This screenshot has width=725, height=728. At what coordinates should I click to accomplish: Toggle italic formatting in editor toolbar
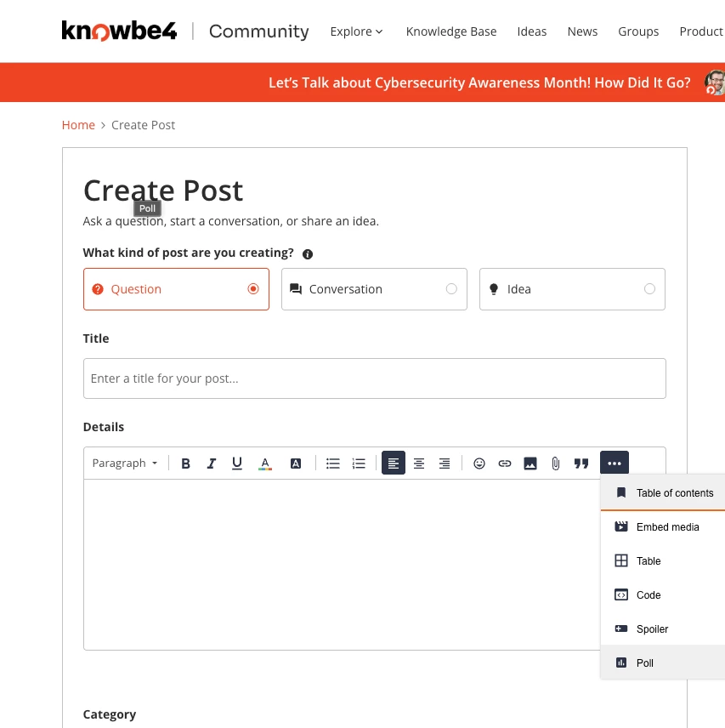(x=212, y=464)
